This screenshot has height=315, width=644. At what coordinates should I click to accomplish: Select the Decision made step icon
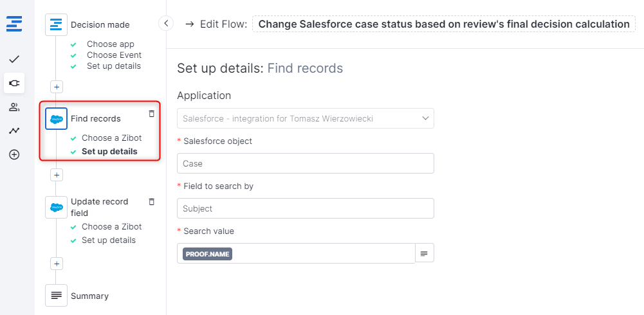[x=56, y=24]
